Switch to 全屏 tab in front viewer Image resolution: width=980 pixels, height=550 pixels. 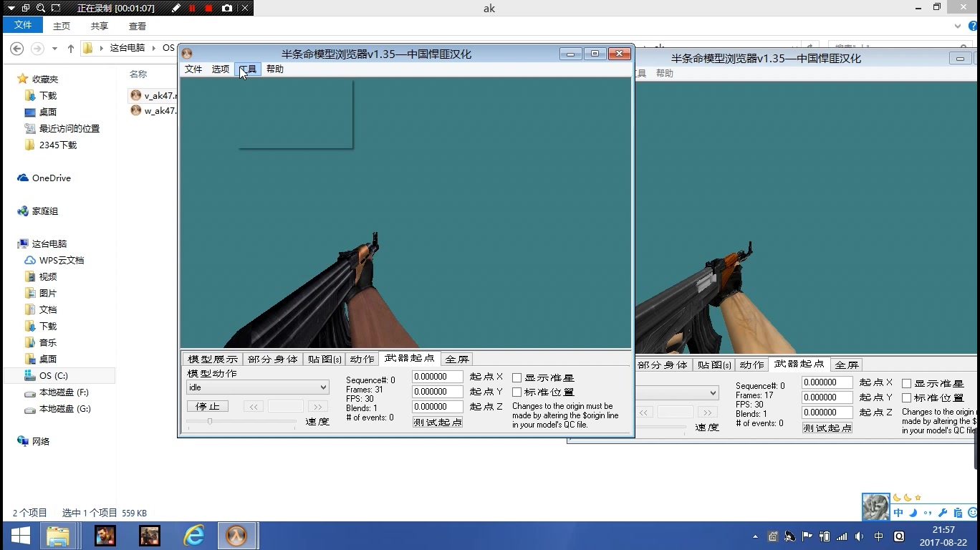pos(457,359)
